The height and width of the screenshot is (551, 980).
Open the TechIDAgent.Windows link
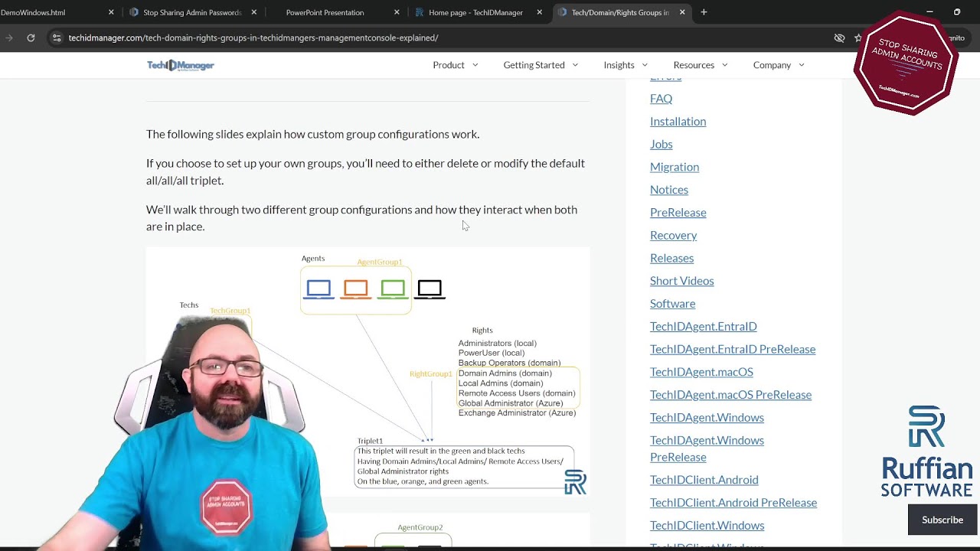click(x=707, y=417)
